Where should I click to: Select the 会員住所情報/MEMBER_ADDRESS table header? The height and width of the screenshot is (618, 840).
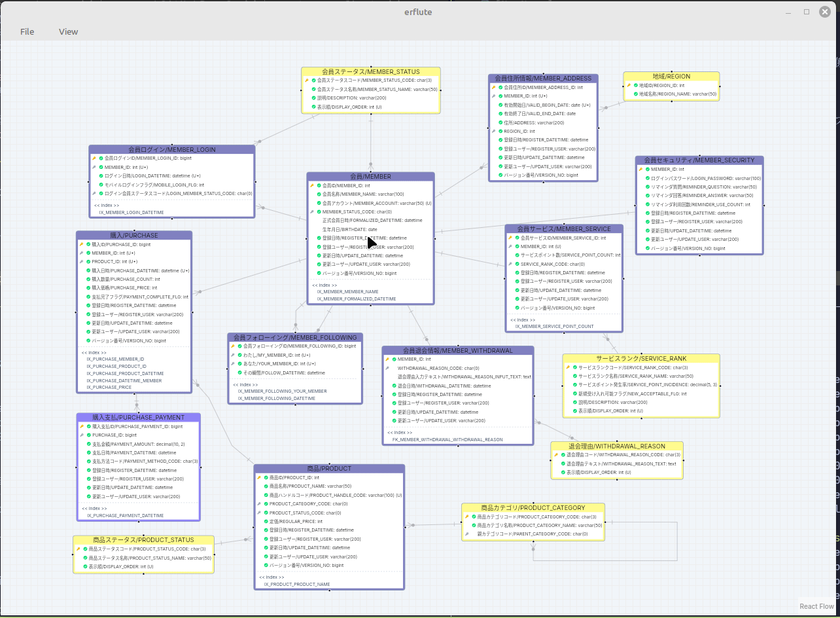543,78
